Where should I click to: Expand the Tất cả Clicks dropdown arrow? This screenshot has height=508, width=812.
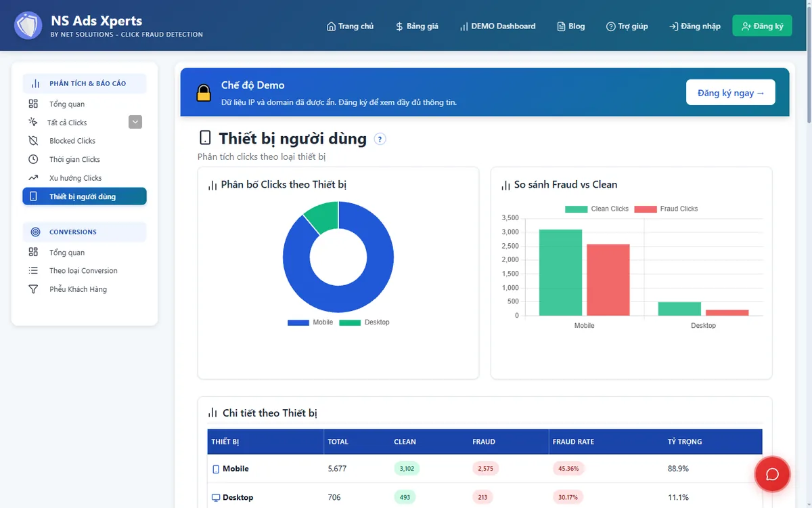(135, 122)
